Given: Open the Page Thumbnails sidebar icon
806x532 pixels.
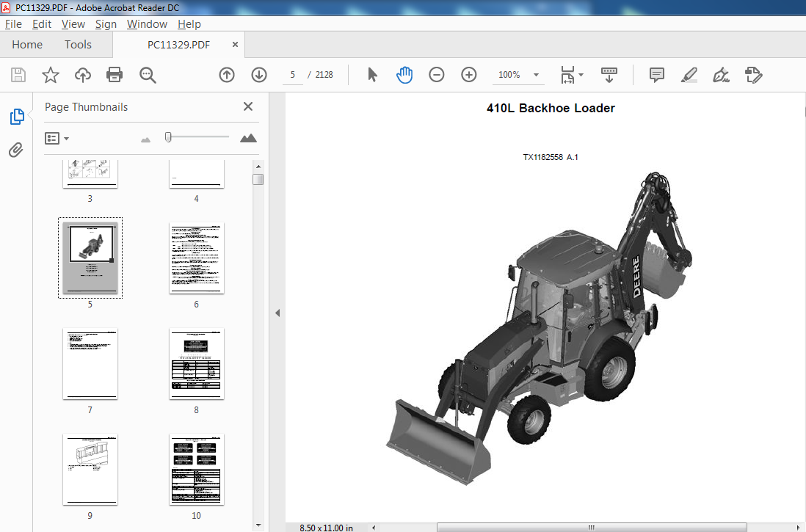Looking at the screenshot, I should [x=17, y=117].
